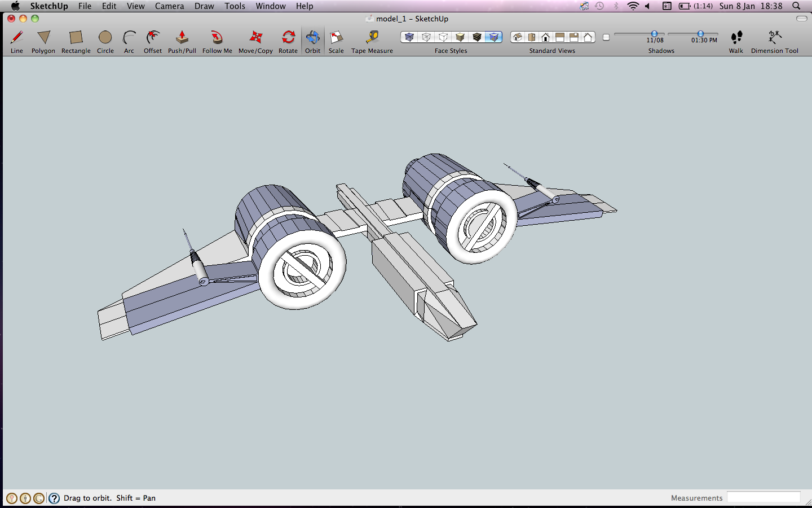Open the Dimension Tool
Viewport: 812px width, 508px height.
(x=774, y=37)
